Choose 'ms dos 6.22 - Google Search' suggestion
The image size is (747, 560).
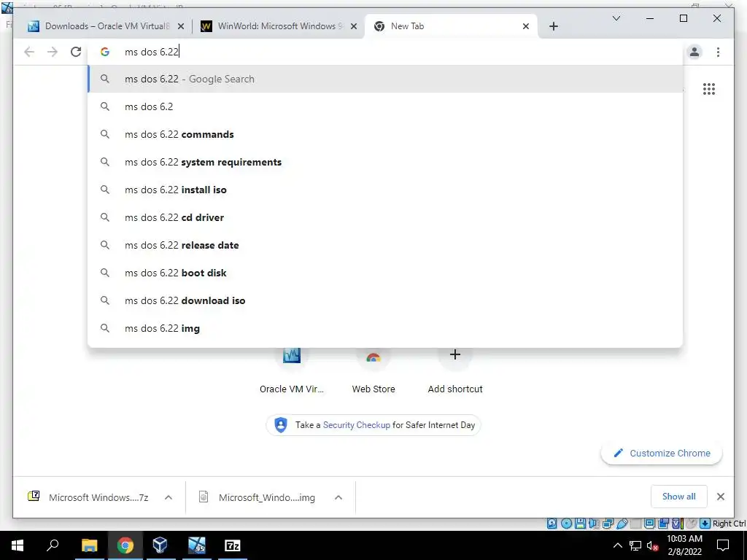tap(385, 79)
